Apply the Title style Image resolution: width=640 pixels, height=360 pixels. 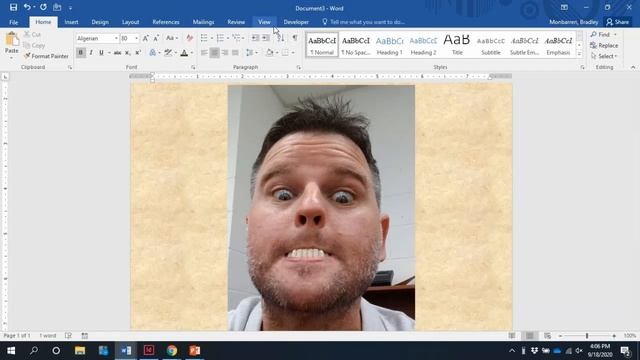[x=457, y=45]
